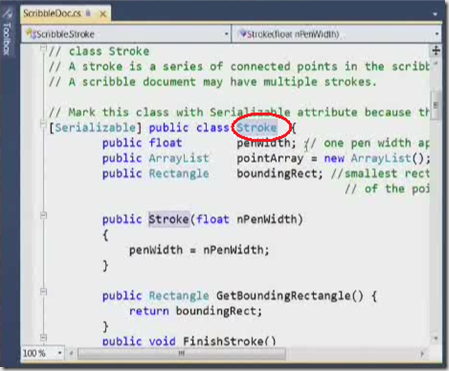
Task: Collapse the class Stroke comment block
Action: pyautogui.click(x=43, y=48)
